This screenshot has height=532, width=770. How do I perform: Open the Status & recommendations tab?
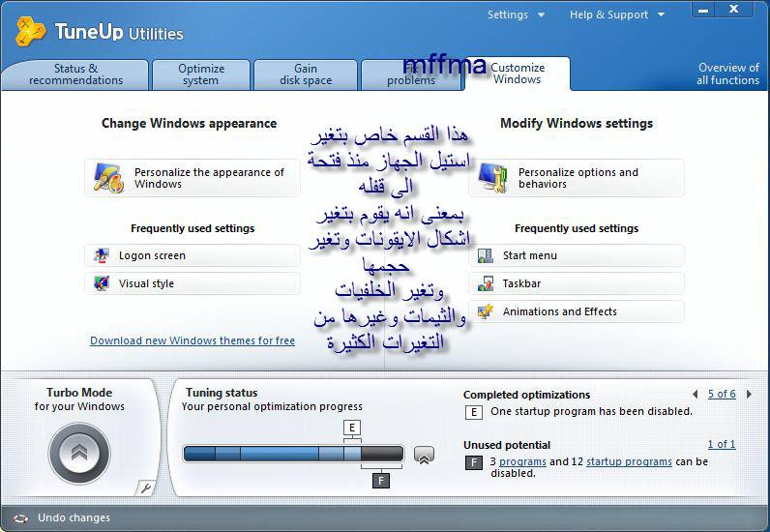pyautogui.click(x=75, y=74)
